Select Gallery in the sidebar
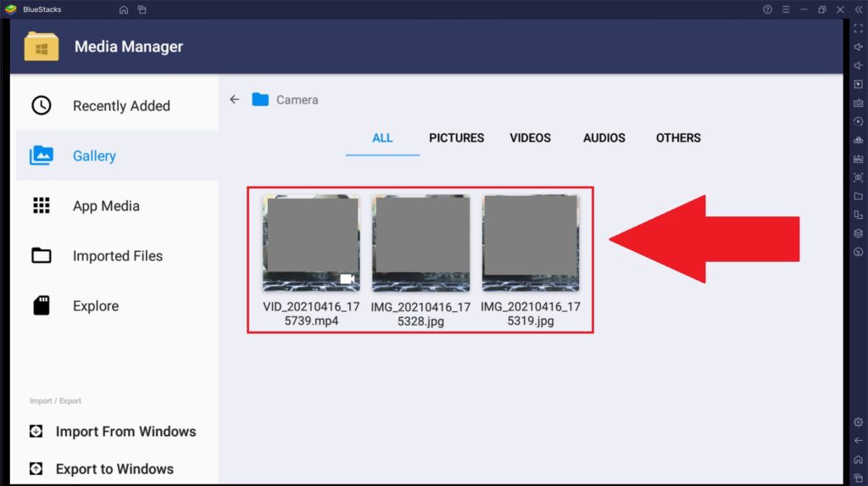Image resolution: width=868 pixels, height=486 pixels. tap(93, 156)
